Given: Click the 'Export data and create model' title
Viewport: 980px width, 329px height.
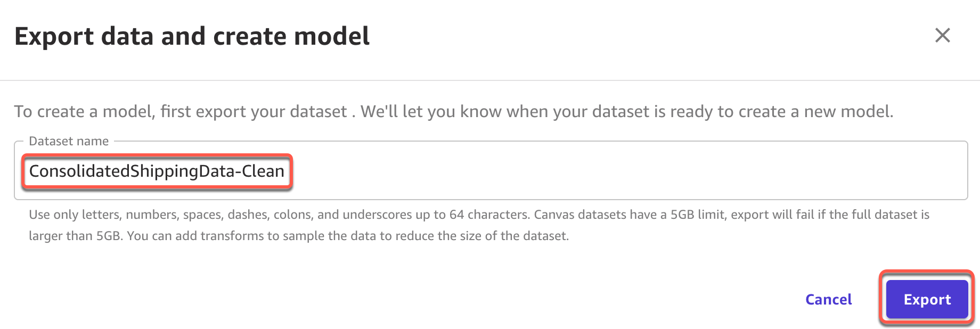Looking at the screenshot, I should (192, 36).
